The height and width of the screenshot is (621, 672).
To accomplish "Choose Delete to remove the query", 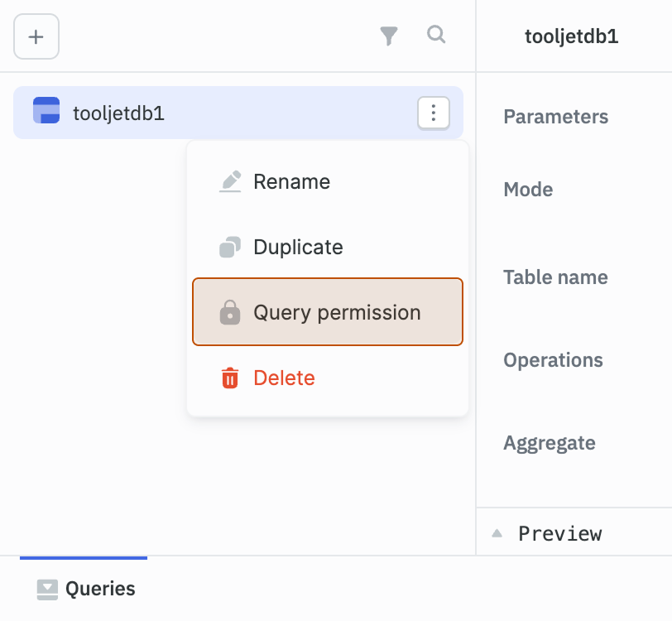I will click(x=284, y=378).
